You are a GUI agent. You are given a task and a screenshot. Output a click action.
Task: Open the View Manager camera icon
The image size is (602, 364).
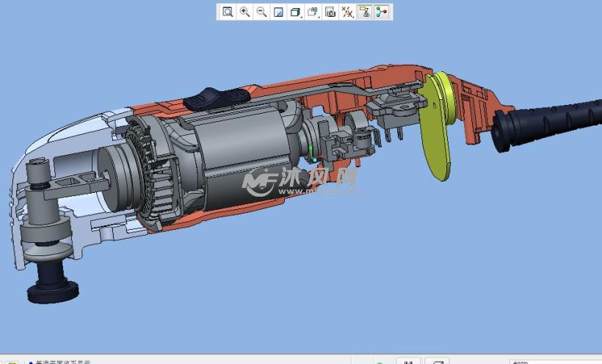click(x=330, y=12)
